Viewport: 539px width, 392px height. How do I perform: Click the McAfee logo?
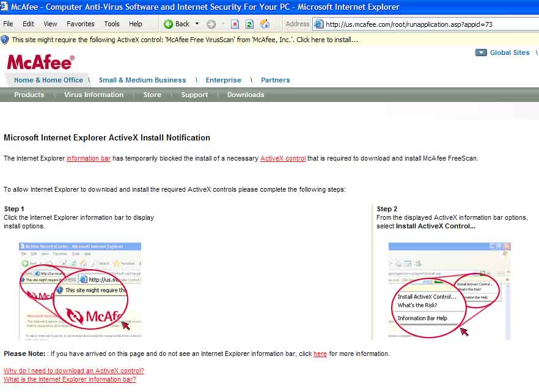(40, 62)
